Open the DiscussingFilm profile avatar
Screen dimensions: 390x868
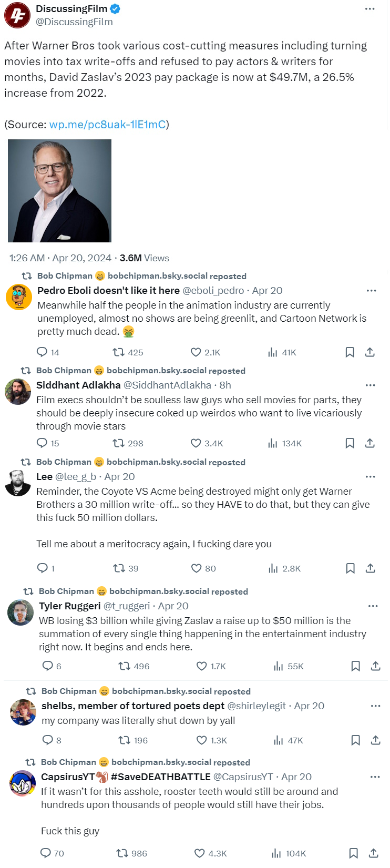point(17,15)
